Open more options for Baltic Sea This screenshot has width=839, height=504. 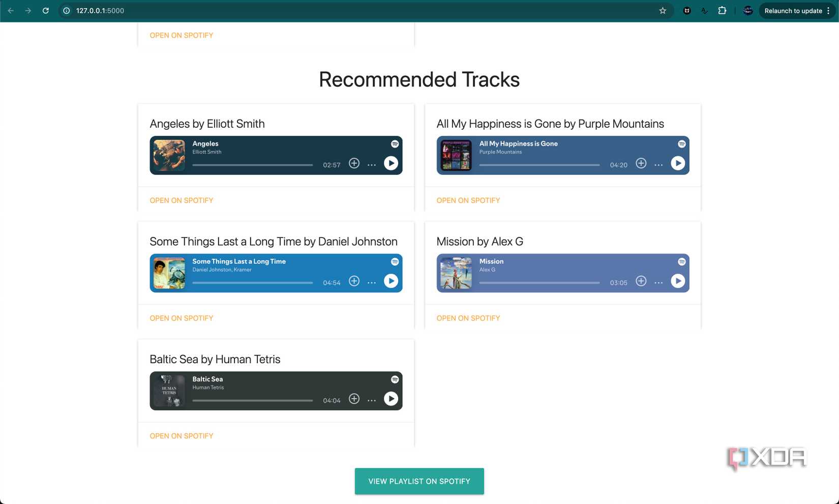pos(372,401)
